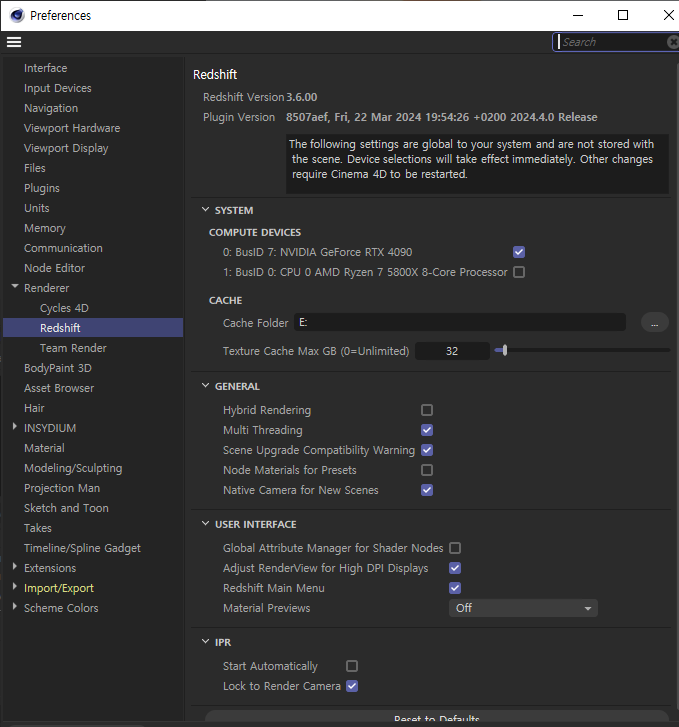Toggle Lock to Render Camera checkbox
This screenshot has width=679, height=727.
click(x=352, y=686)
